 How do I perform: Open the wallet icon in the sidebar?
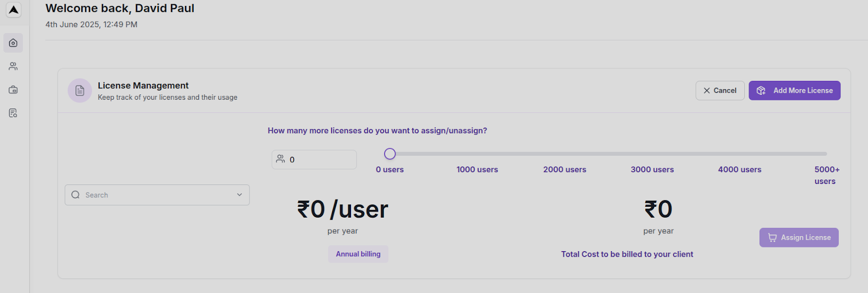click(13, 90)
